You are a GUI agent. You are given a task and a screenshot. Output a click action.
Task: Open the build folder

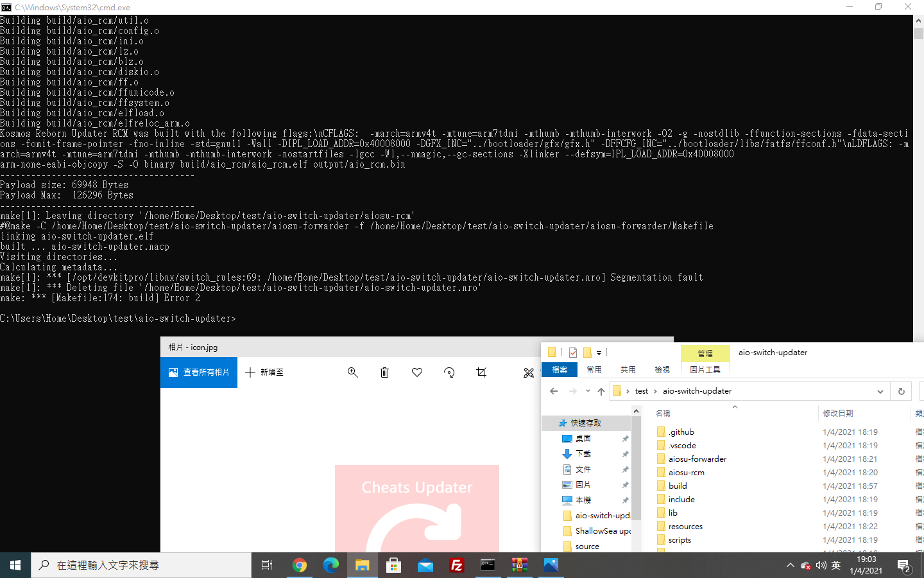[677, 486]
